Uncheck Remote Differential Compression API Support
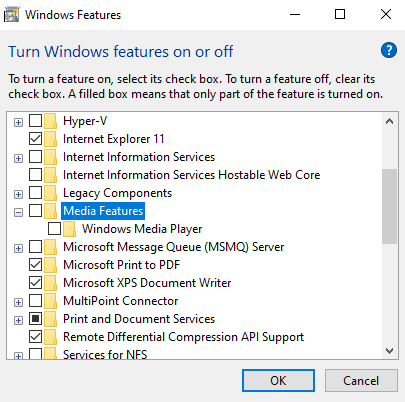The width and height of the screenshot is (405, 402). tap(35, 337)
